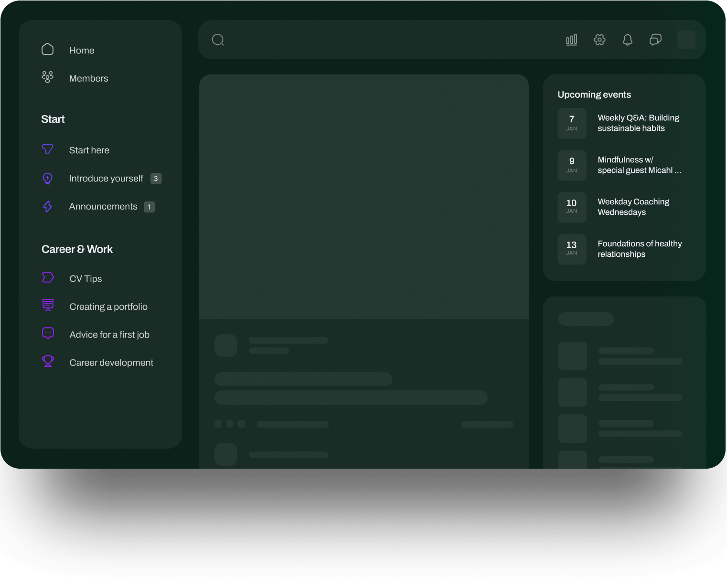This screenshot has height=588, width=727.
Task: Click the Introduce yourself badge count 3
Action: click(156, 178)
